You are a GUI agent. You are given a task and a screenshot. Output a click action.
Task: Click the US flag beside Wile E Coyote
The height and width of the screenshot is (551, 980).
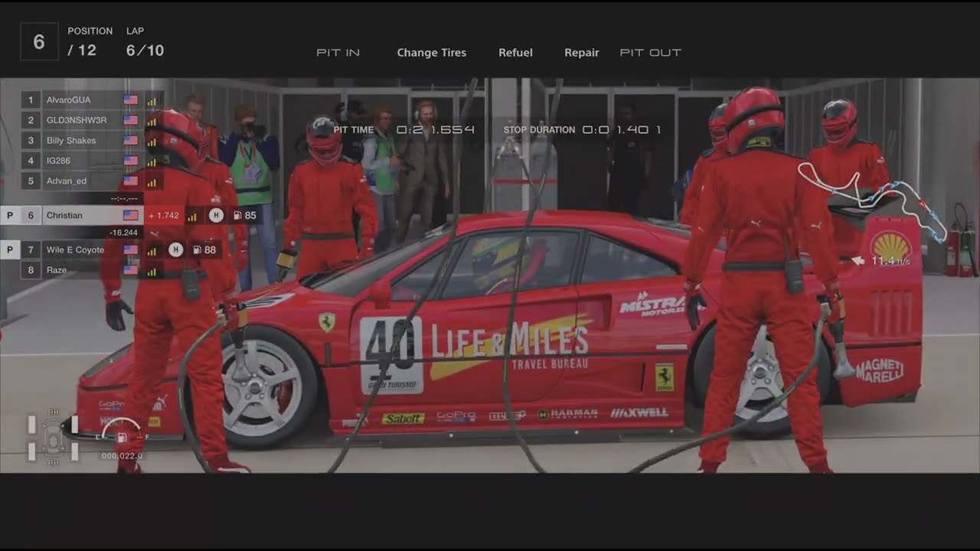coord(130,249)
